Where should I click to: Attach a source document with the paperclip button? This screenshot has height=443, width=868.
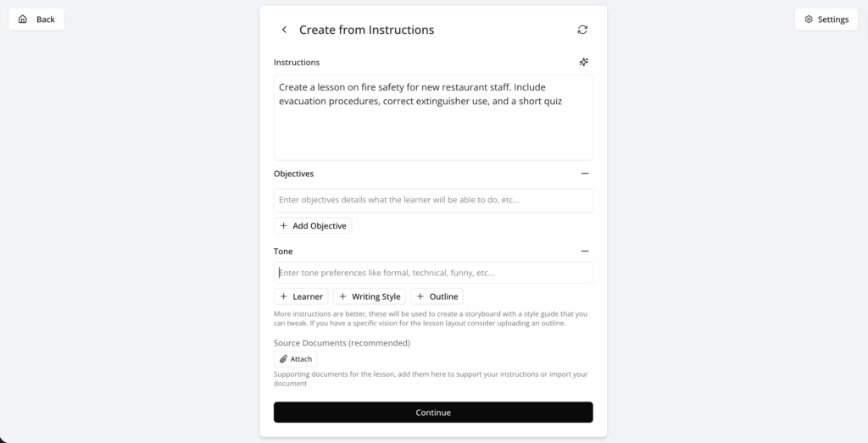(296, 359)
